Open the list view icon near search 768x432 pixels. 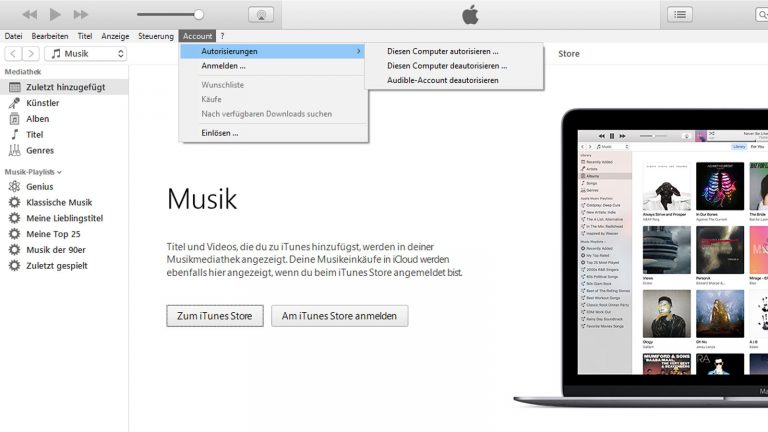point(680,14)
